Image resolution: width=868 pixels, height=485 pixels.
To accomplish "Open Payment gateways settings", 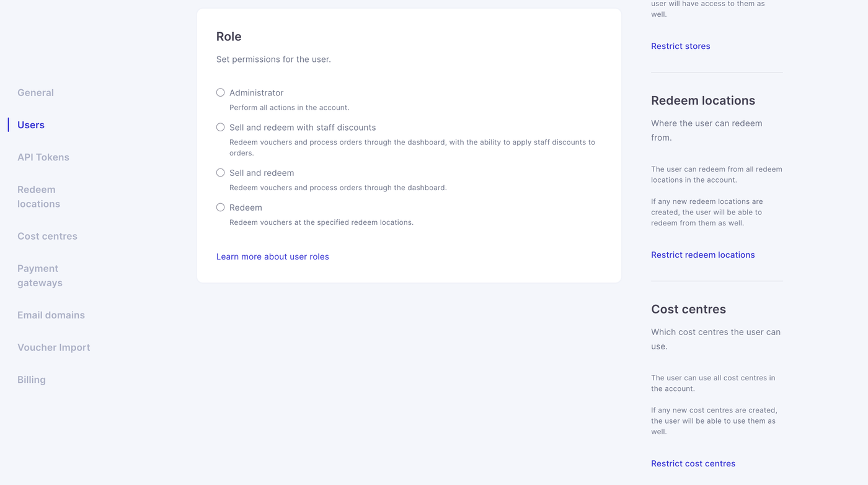I will click(x=40, y=276).
